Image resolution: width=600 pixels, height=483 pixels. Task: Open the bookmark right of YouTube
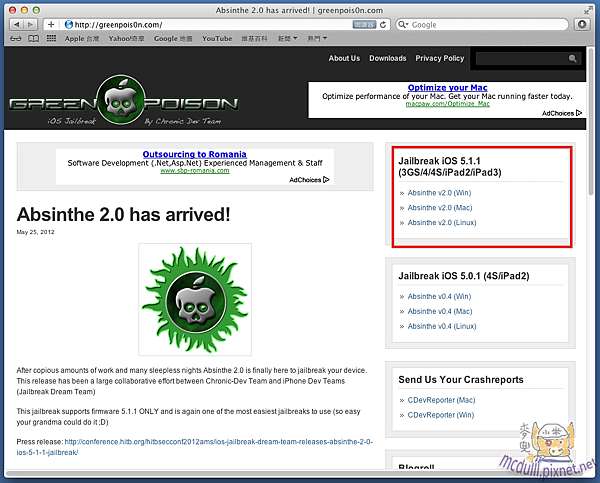(254, 39)
